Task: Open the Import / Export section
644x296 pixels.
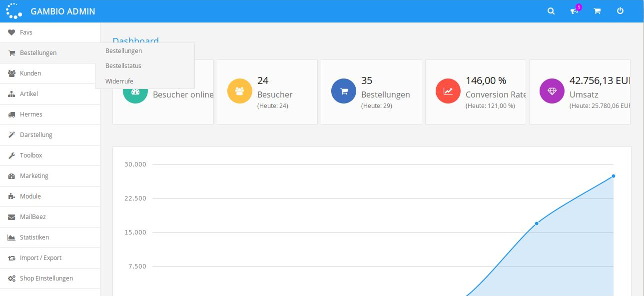Action: tap(41, 258)
